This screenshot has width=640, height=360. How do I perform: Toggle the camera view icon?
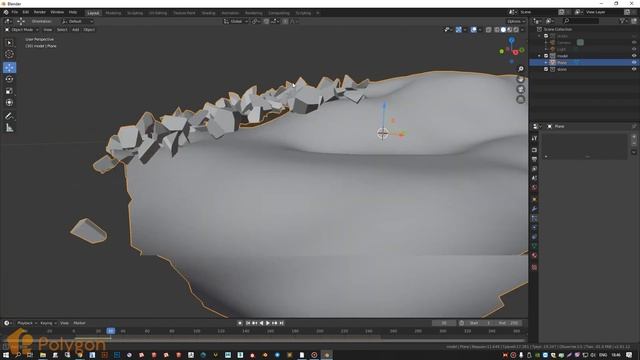[x=521, y=89]
